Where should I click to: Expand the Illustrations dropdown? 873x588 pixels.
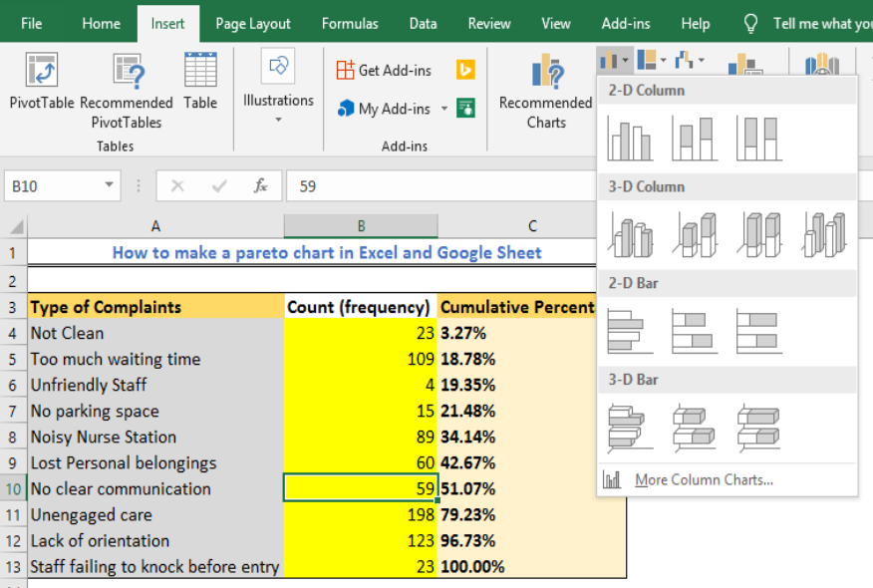pos(278,120)
